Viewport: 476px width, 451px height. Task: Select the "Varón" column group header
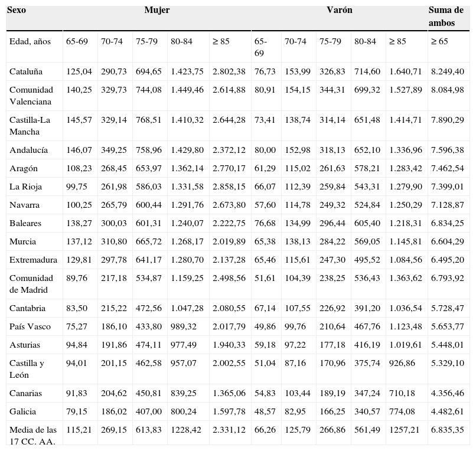pos(339,11)
